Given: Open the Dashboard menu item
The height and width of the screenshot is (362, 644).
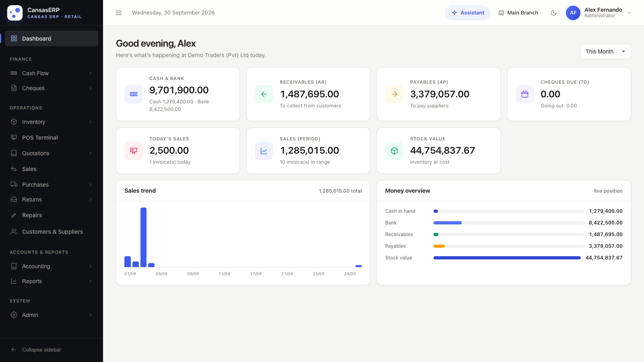Looking at the screenshot, I should click(52, 39).
